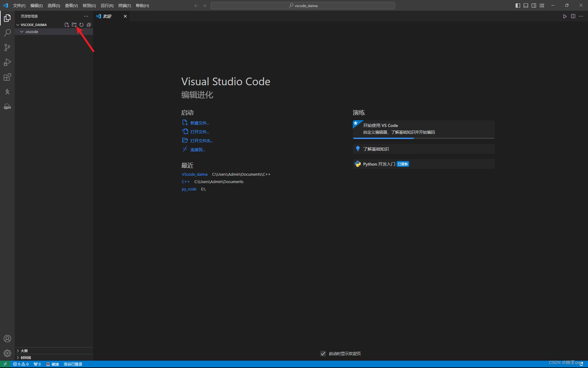Go back with the navigation arrow
Image resolution: width=588 pixels, height=368 pixels.
tap(196, 6)
